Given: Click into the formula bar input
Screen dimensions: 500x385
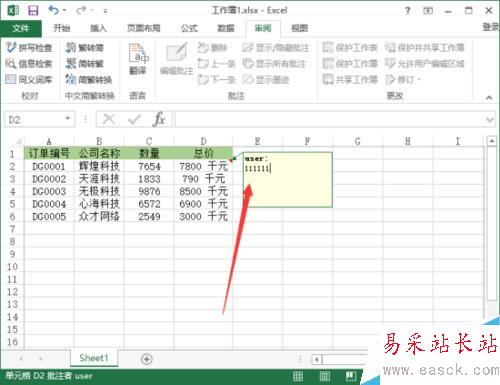Looking at the screenshot, I should click(329, 119).
